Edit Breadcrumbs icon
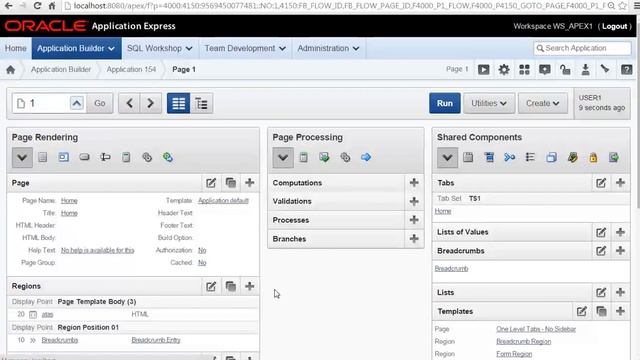 coord(601,251)
